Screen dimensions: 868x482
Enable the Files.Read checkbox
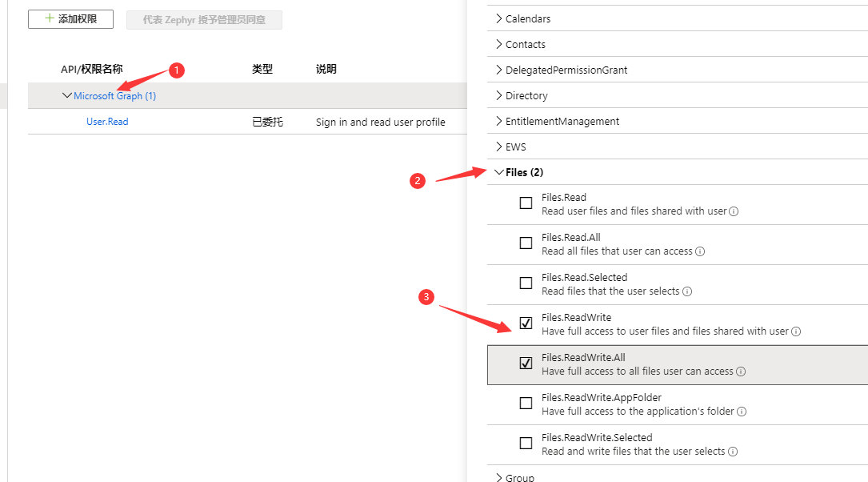(526, 203)
